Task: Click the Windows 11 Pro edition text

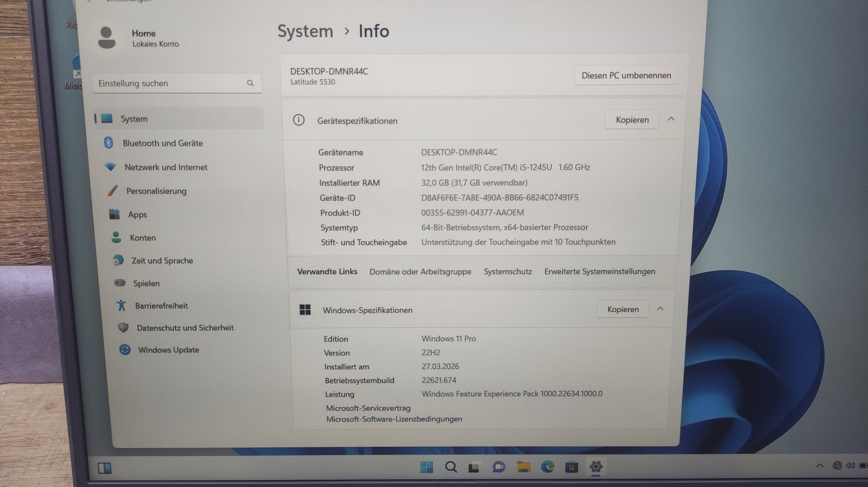Action: click(449, 339)
